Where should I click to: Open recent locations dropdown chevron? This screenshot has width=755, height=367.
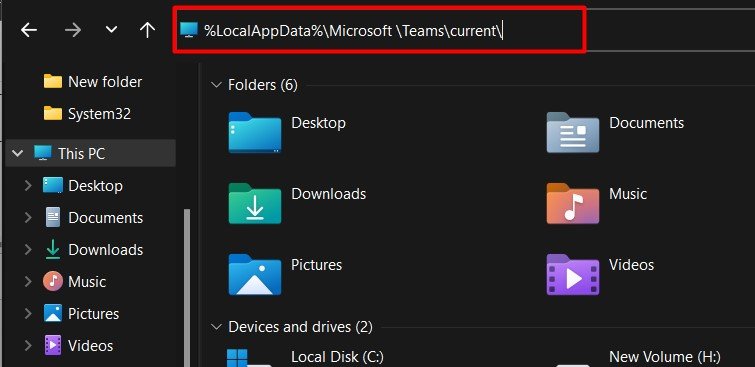(111, 30)
